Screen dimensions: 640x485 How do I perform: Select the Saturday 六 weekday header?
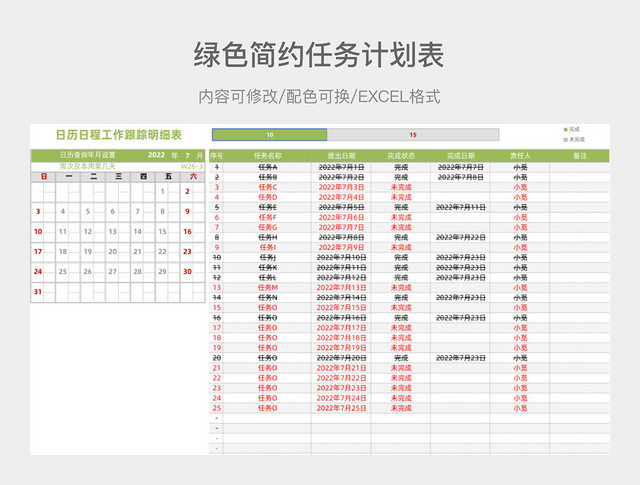[193, 177]
